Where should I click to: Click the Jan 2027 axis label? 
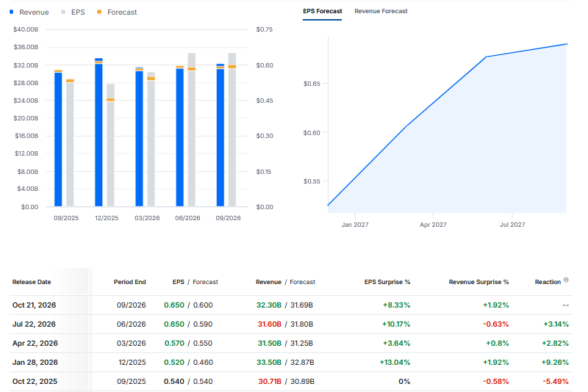click(x=355, y=225)
